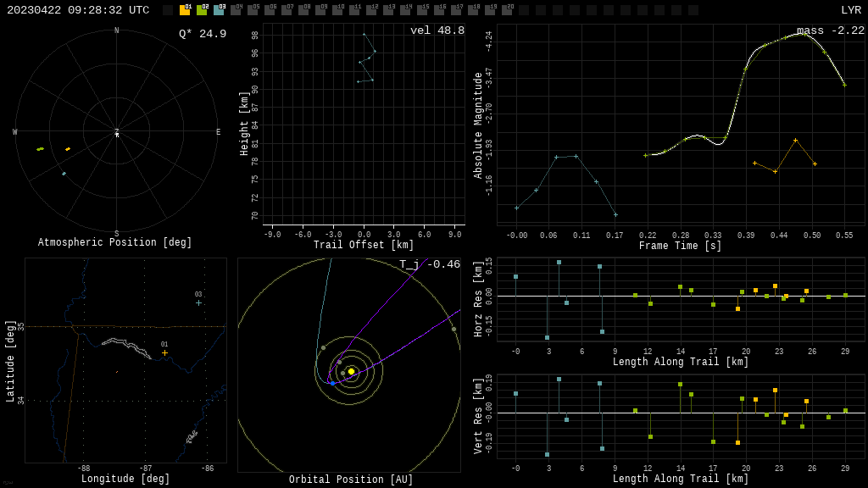Click the green meteor marker in polar plot

(x=40, y=149)
